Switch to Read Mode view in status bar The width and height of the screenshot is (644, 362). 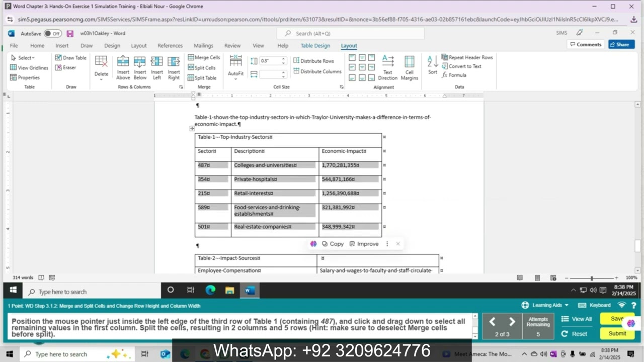(520, 278)
